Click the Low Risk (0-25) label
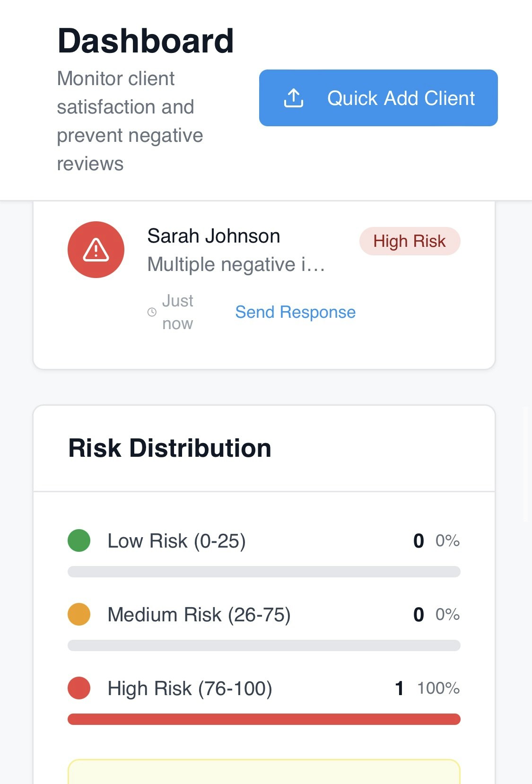 pyautogui.click(x=176, y=541)
